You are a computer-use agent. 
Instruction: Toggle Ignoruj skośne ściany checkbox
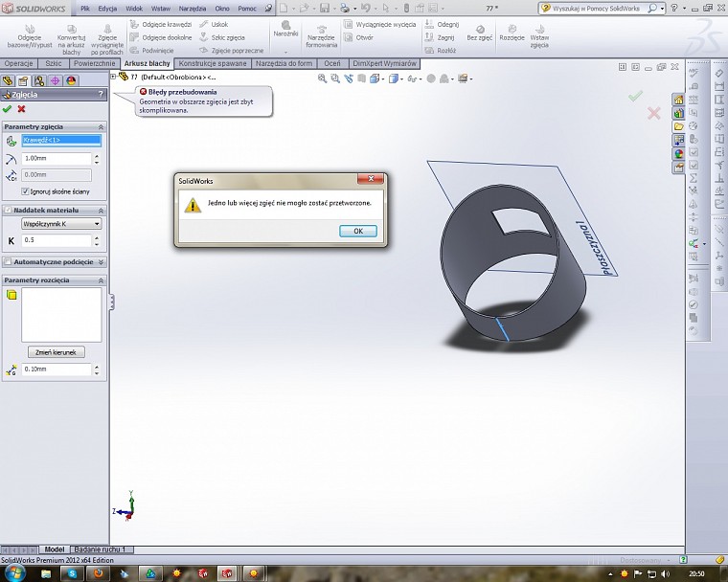tap(25, 191)
